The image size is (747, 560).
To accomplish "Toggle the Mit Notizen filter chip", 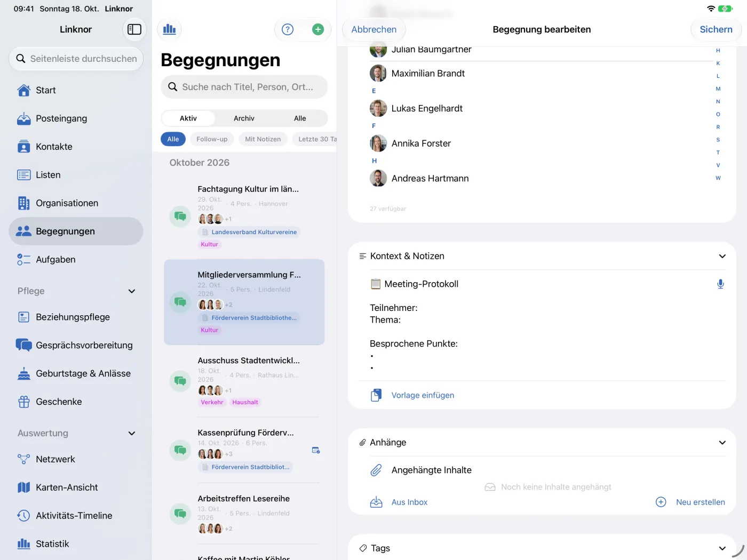I will pyautogui.click(x=263, y=139).
